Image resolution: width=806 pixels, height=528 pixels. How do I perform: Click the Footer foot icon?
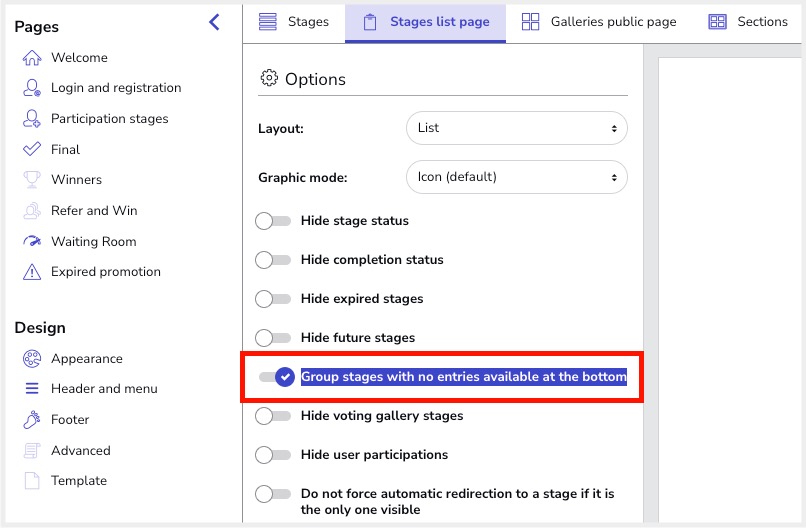click(x=32, y=420)
